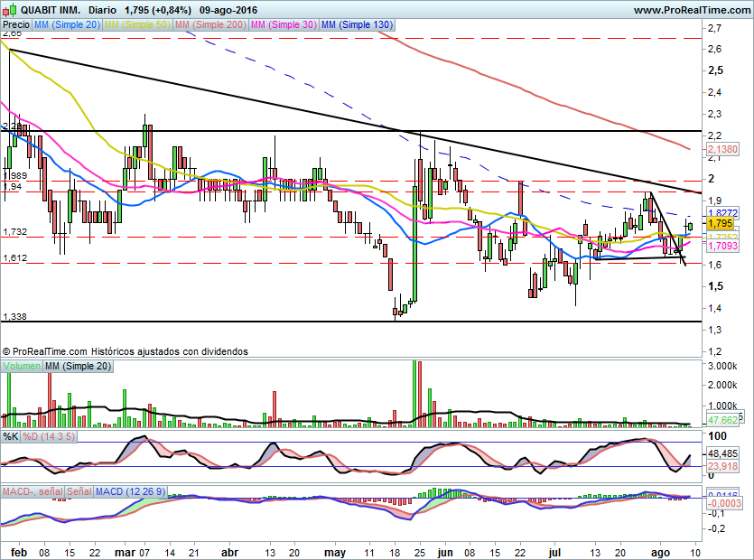Click the 1,989 level label

coord(15,175)
